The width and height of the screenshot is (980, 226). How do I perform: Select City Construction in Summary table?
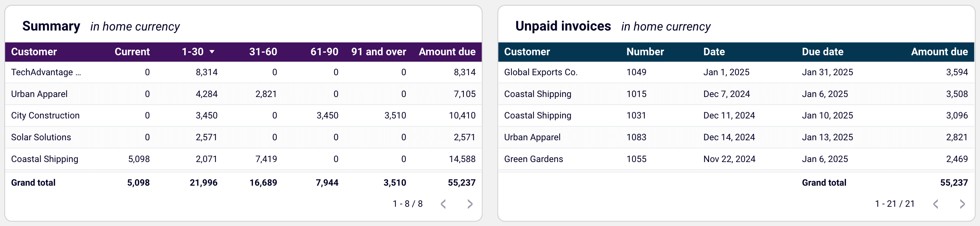tap(45, 115)
